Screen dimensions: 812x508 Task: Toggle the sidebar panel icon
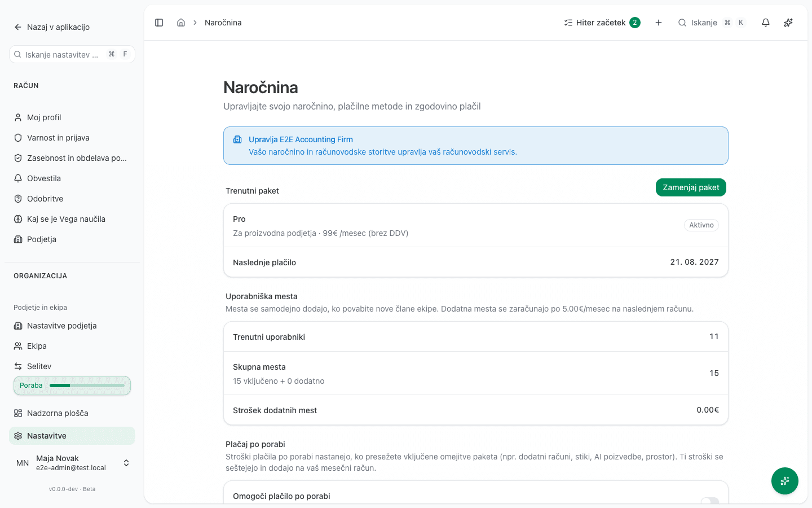point(159,23)
